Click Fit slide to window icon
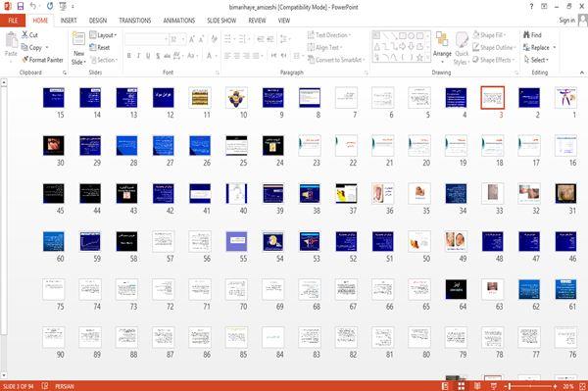Image resolution: width=588 pixels, height=391 pixels. coord(582,386)
